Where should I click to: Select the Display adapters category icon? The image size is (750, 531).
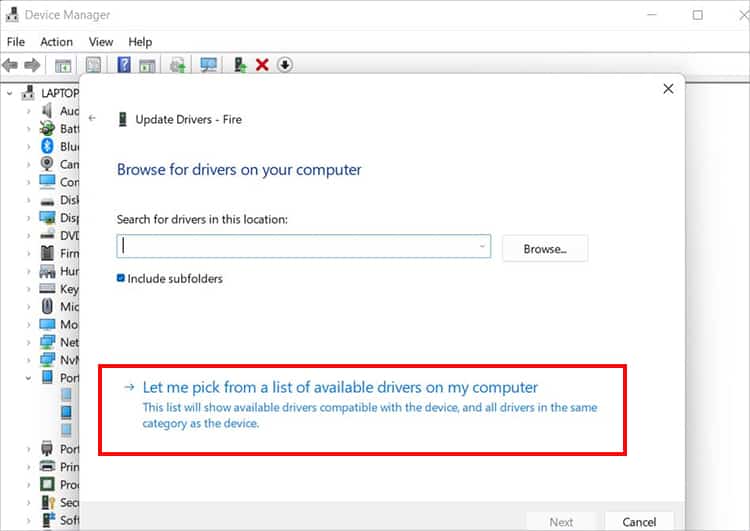click(47, 218)
